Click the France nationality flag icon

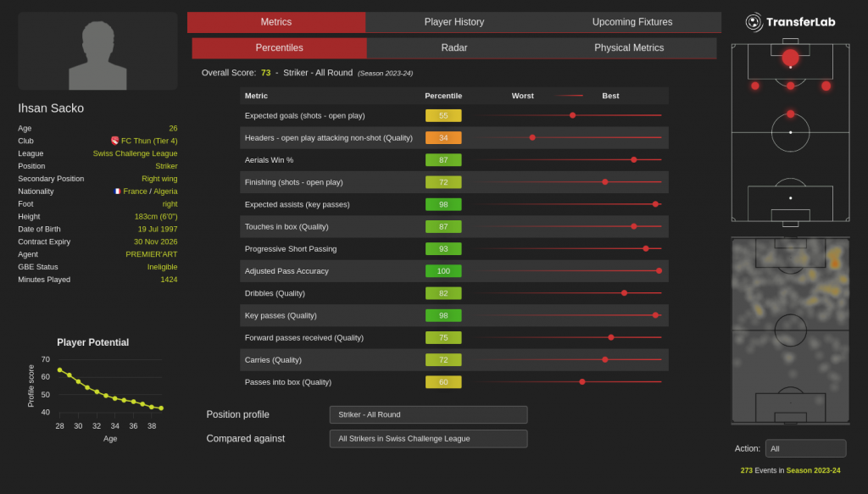pos(117,191)
